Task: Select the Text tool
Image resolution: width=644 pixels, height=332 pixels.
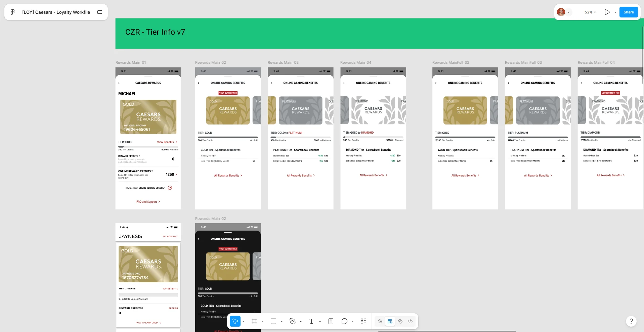Action: tap(311, 321)
